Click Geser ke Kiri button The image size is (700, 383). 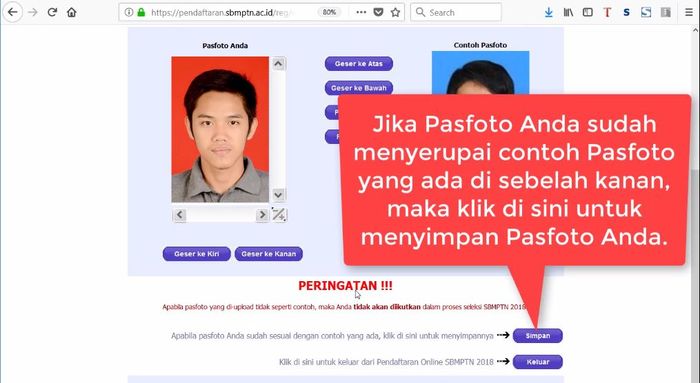[196, 254]
